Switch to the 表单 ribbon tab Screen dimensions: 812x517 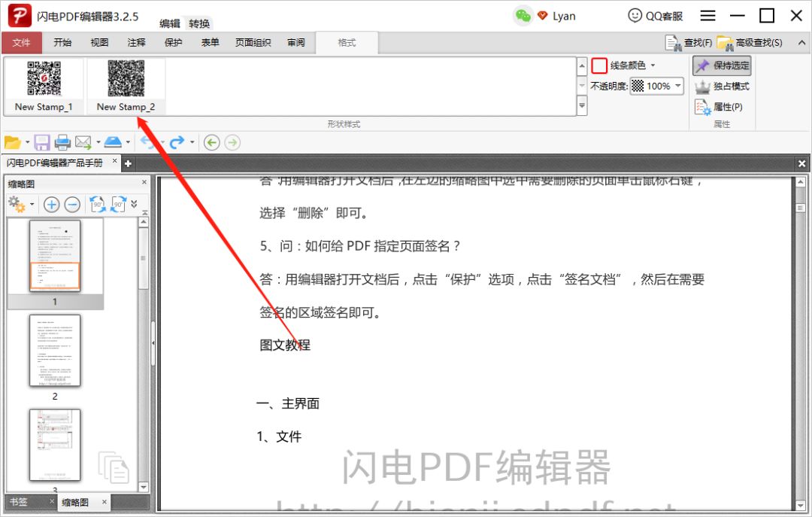[x=210, y=43]
